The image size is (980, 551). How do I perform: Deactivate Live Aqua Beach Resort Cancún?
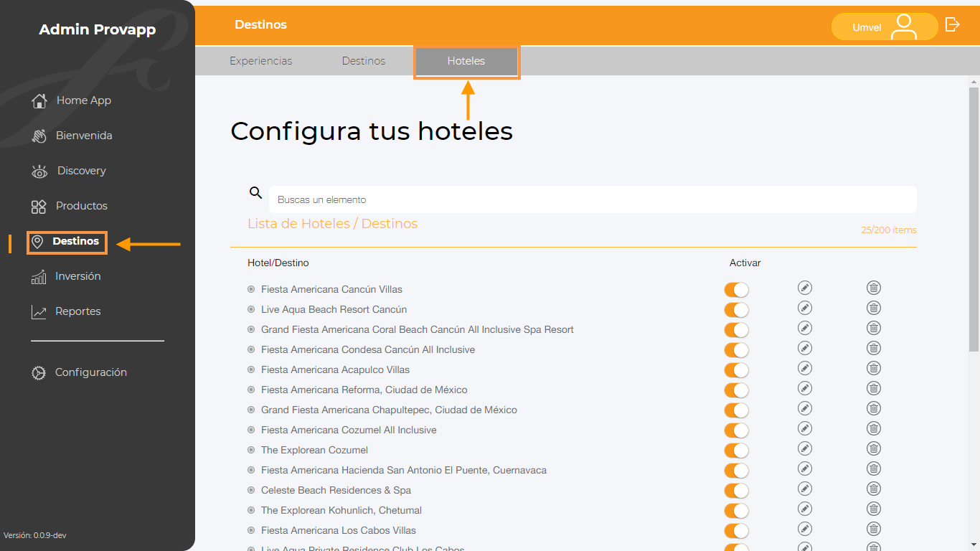[736, 310]
